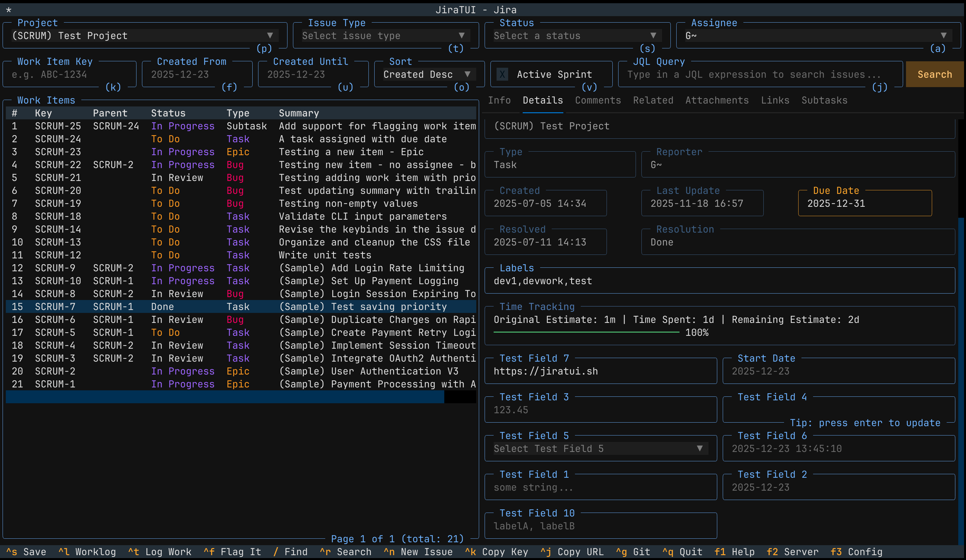The image size is (966, 560).
Task: Click the asterisk icon in the title bar
Action: click(x=8, y=10)
